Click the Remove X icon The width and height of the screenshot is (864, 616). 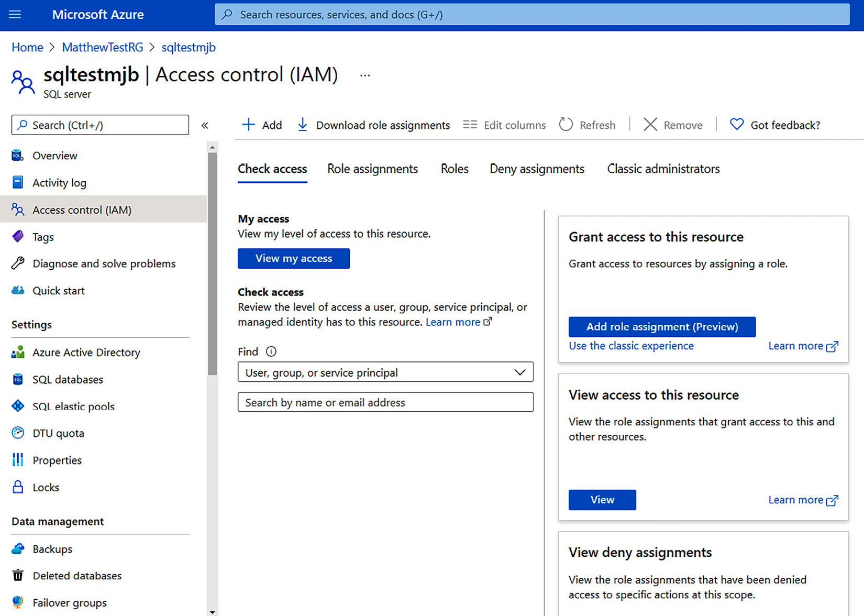coord(650,125)
